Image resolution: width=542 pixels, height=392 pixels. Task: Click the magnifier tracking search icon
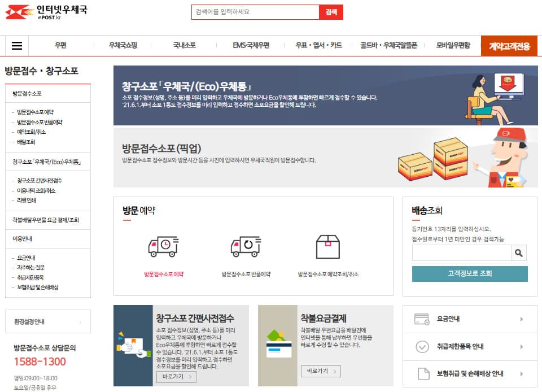coord(519,253)
